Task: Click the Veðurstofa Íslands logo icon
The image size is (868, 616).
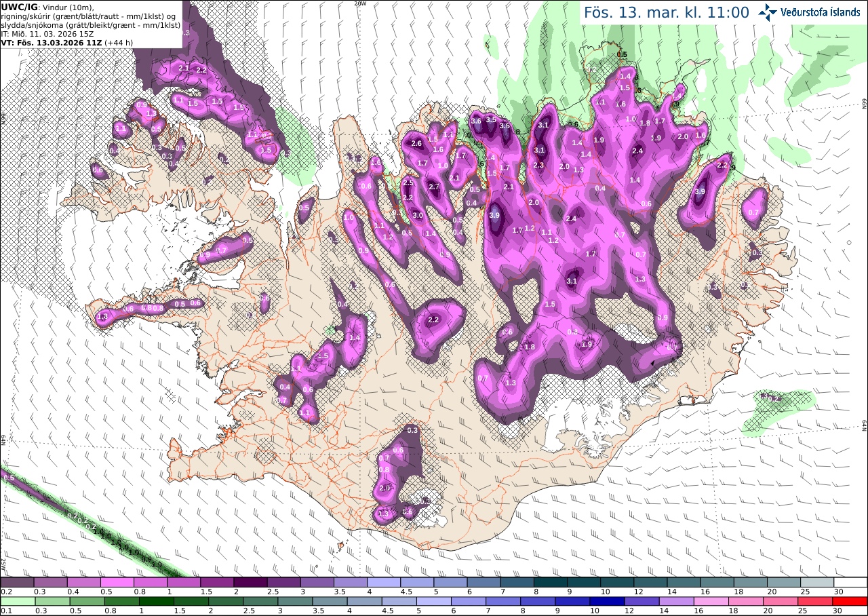Action: tap(768, 12)
